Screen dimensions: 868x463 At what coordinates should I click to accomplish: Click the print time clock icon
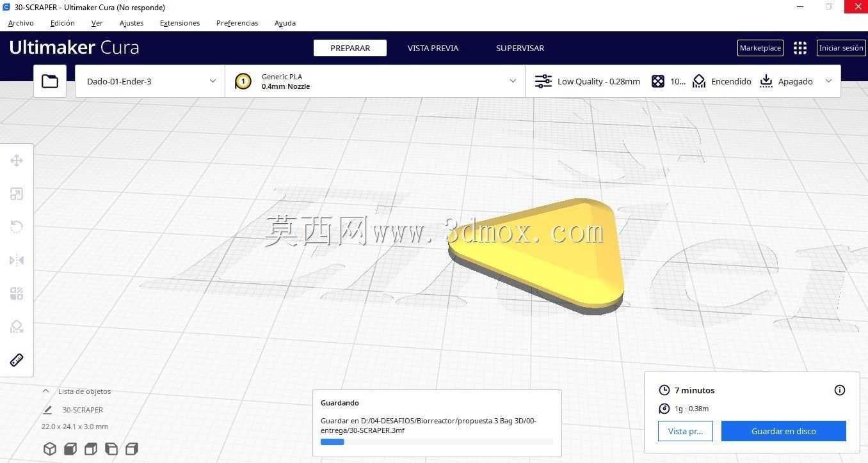[x=664, y=390]
